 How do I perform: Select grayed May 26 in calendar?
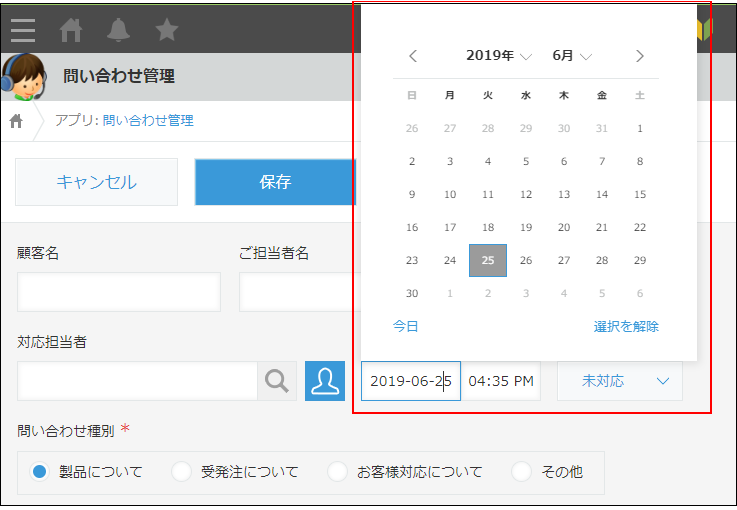coord(412,129)
